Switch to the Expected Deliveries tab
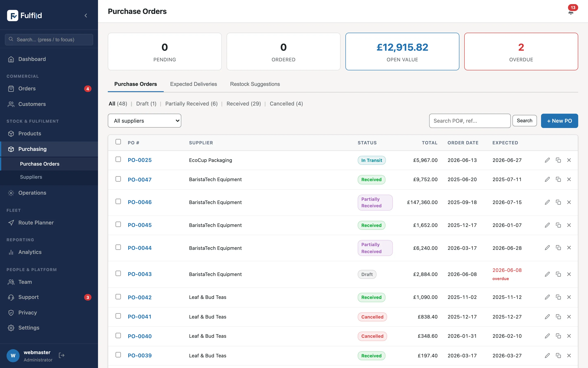This screenshot has height=368, width=588. (193, 84)
